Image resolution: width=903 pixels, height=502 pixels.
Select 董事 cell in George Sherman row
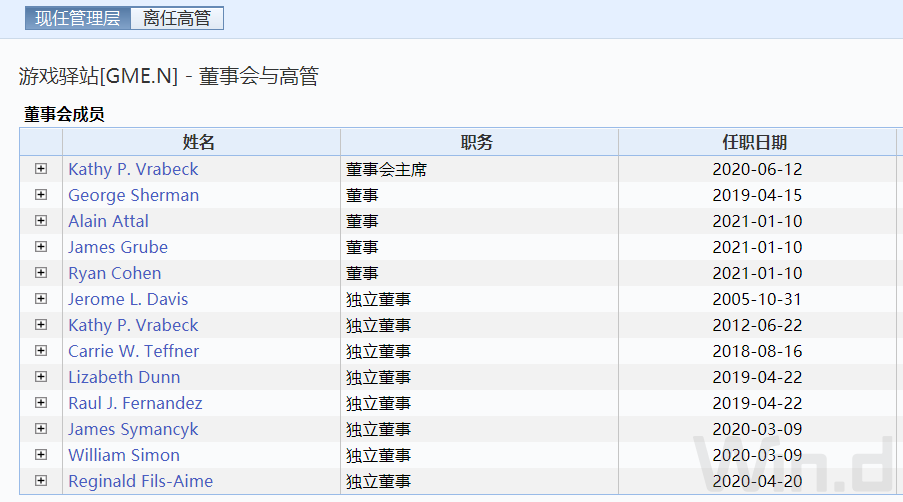click(x=479, y=195)
